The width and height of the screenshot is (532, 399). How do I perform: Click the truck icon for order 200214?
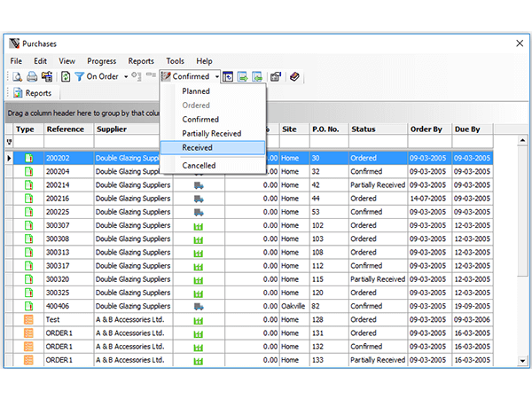198,185
